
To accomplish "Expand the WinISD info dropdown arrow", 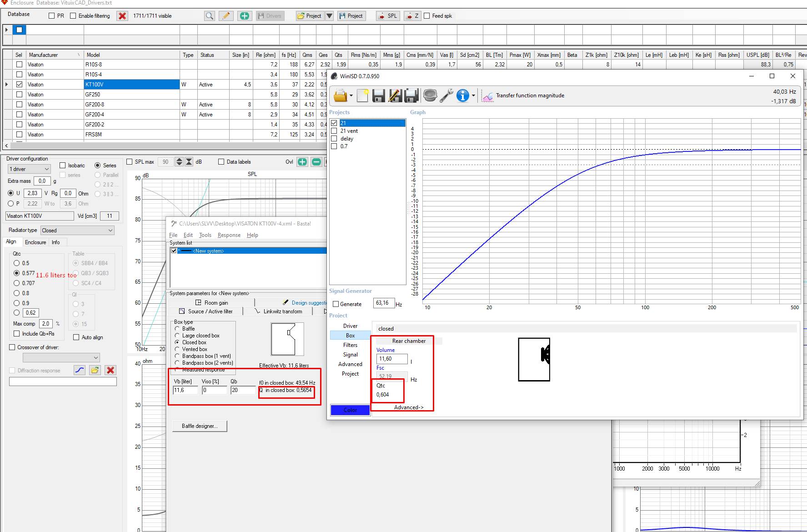I will coord(473,96).
